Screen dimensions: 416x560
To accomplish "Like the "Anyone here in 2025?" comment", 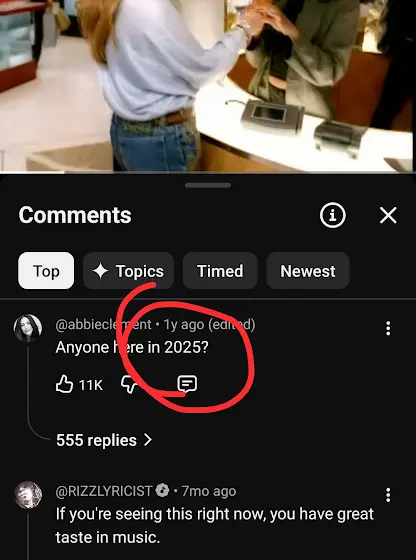I will pyautogui.click(x=64, y=384).
